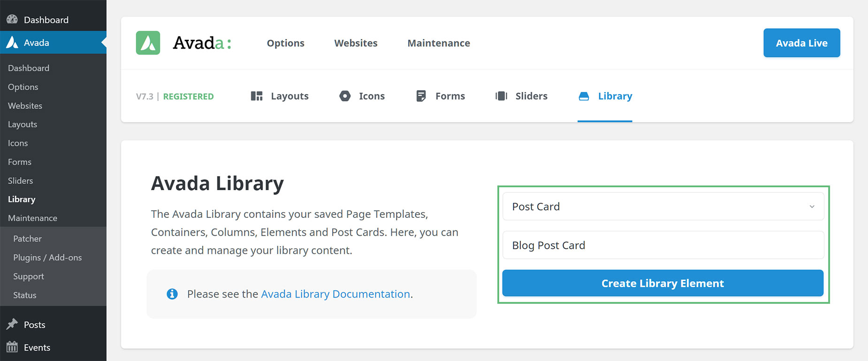868x361 pixels.
Task: Click the REGISTERED status text
Action: click(x=188, y=96)
